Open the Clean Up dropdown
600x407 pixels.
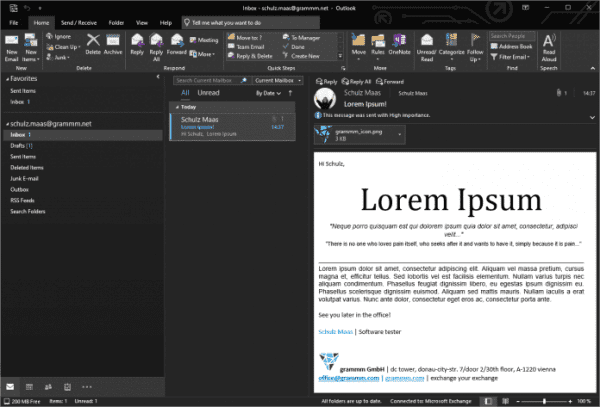[63, 47]
